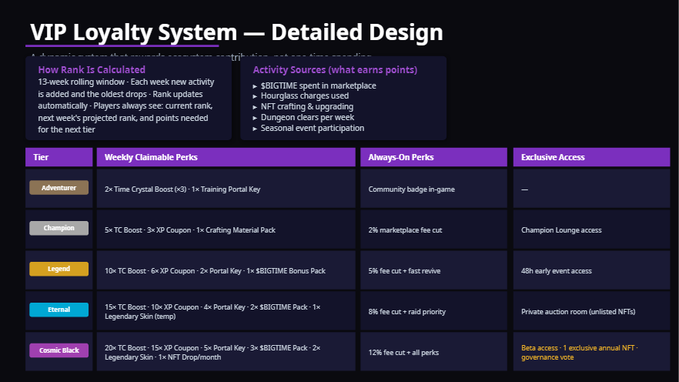Image resolution: width=679 pixels, height=382 pixels.
Task: Select the Dungeon clears per week bullet
Action: tap(303, 117)
